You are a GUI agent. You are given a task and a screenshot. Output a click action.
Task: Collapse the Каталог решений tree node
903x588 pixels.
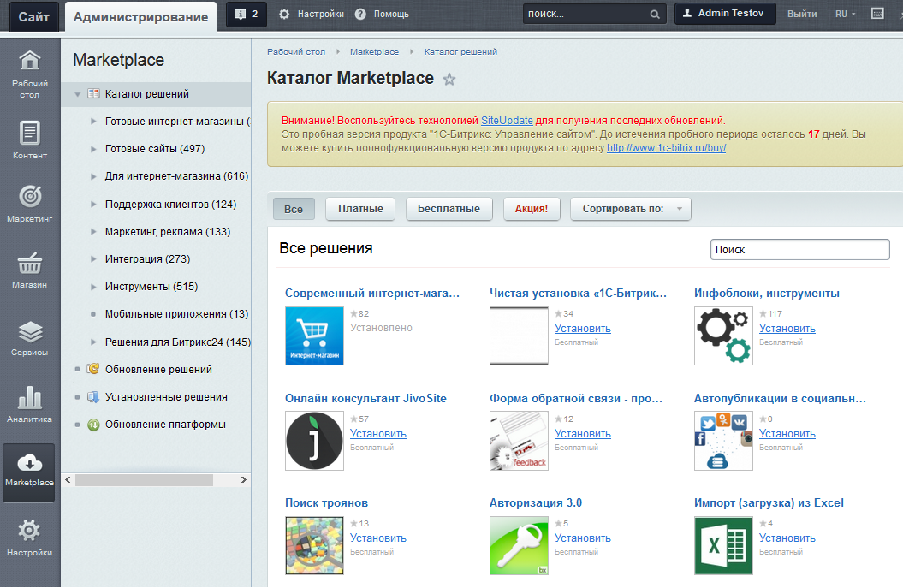click(x=77, y=94)
